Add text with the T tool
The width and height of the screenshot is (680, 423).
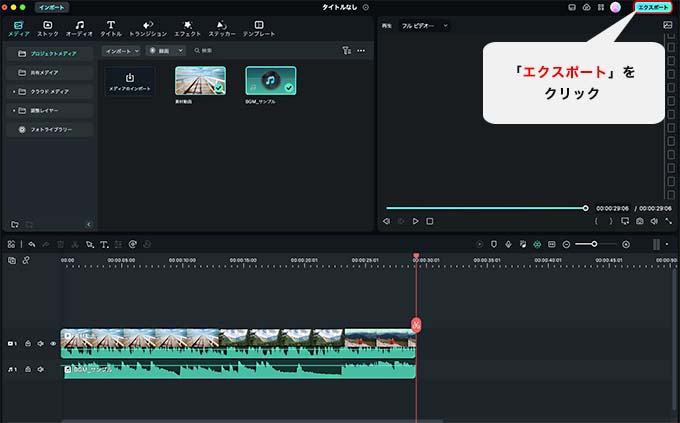[x=104, y=245]
